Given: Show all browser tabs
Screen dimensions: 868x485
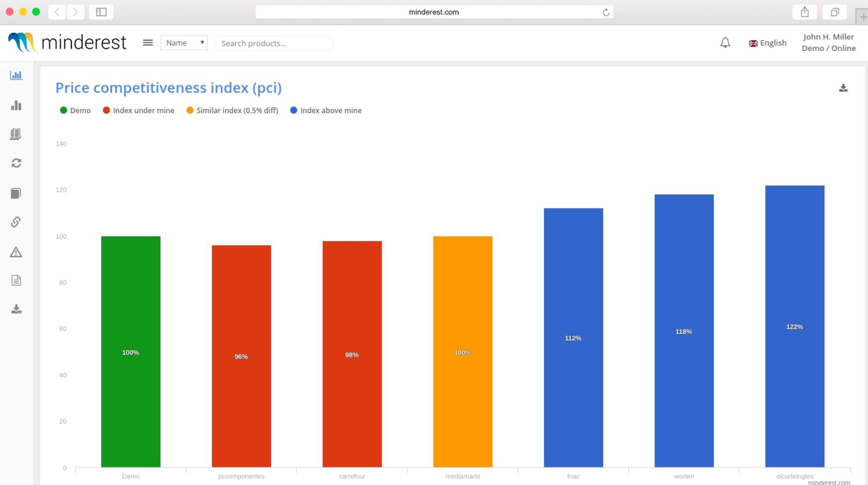Looking at the screenshot, I should point(835,12).
